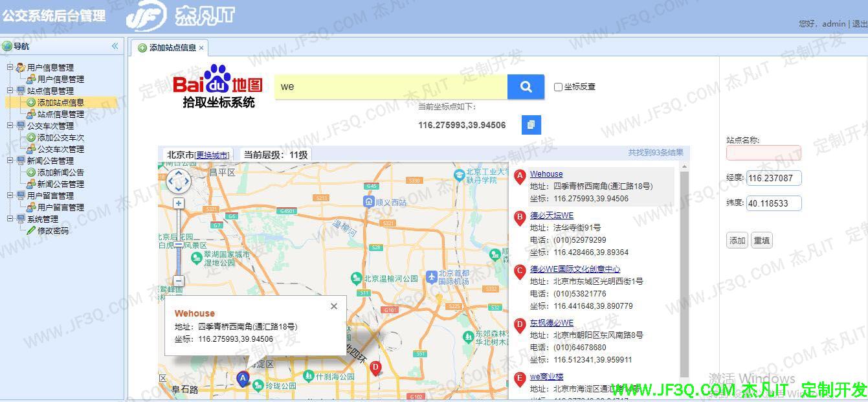The height and width of the screenshot is (402, 868).
Task: Switch to the 添加站点信息 tab
Action: coord(170,47)
